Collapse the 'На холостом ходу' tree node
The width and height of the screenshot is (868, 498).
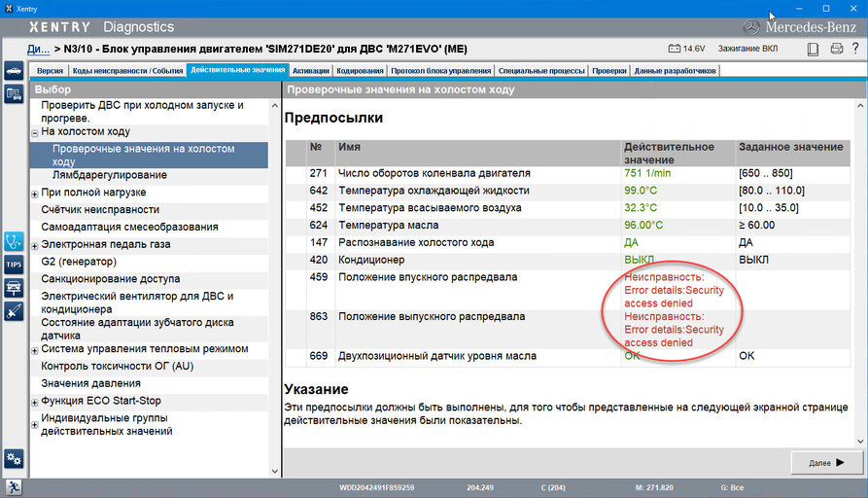pyautogui.click(x=34, y=133)
